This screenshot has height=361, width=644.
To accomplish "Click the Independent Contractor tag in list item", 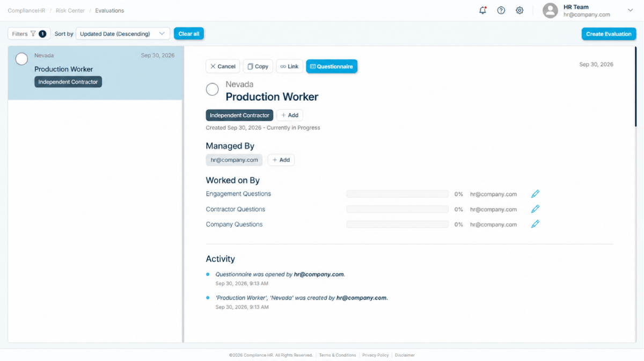I will click(68, 82).
